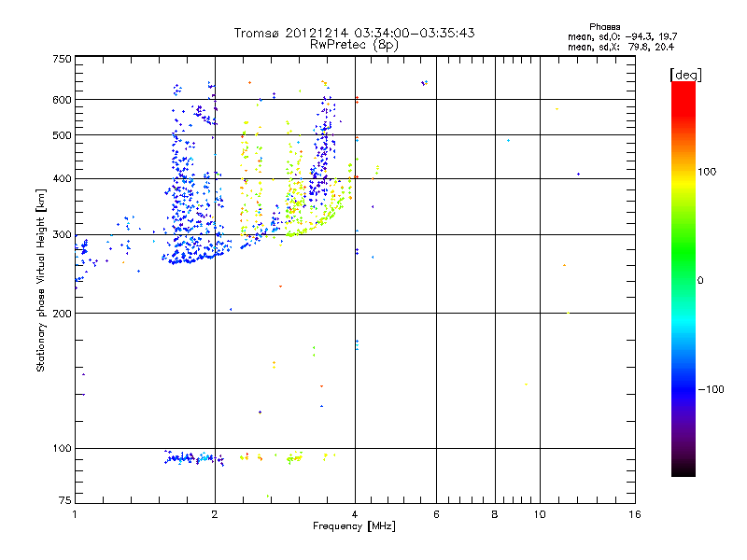Viewport: 747px width, 560px height.
Task: Click the colorbar label '100'
Action: click(x=707, y=172)
